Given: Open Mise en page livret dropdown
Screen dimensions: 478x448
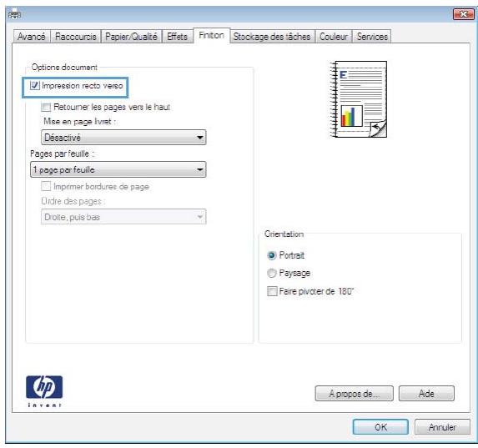Looking at the screenshot, I should 123,137.
